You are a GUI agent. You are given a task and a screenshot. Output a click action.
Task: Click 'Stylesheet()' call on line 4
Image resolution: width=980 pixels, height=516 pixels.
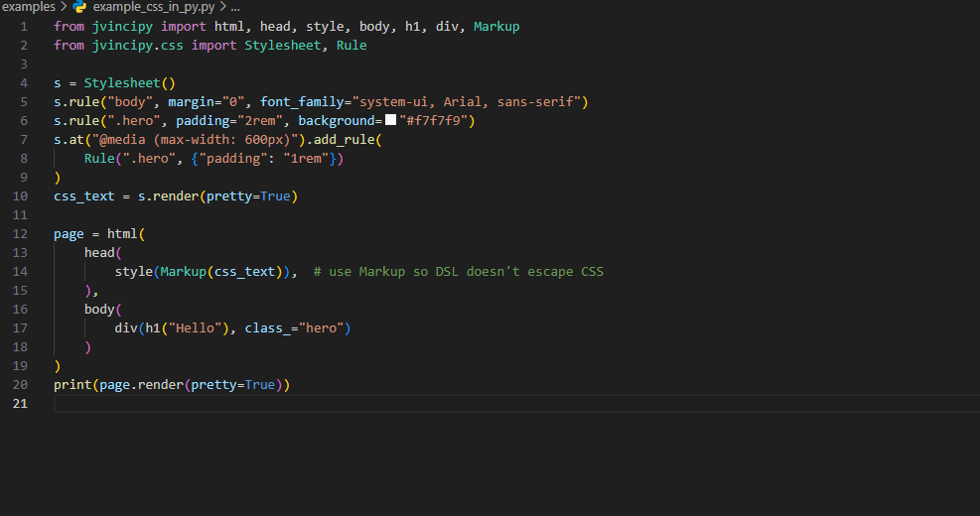coord(130,83)
